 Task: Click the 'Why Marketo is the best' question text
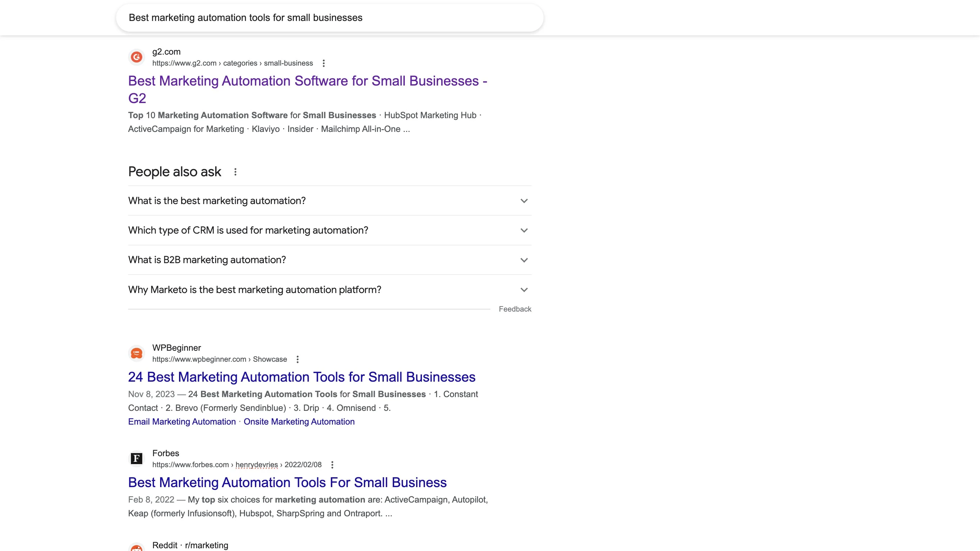pyautogui.click(x=255, y=290)
